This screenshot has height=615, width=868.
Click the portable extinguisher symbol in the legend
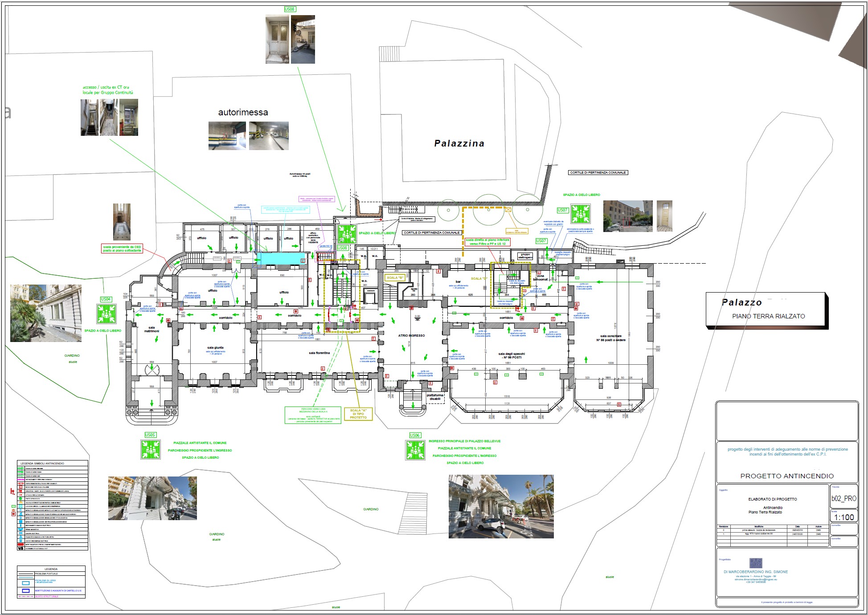click(x=20, y=487)
